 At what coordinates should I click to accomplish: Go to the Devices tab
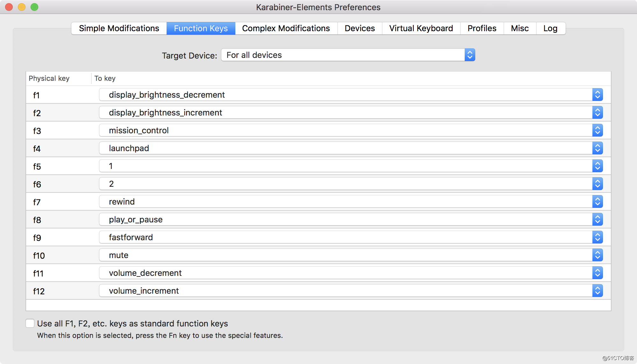(360, 28)
